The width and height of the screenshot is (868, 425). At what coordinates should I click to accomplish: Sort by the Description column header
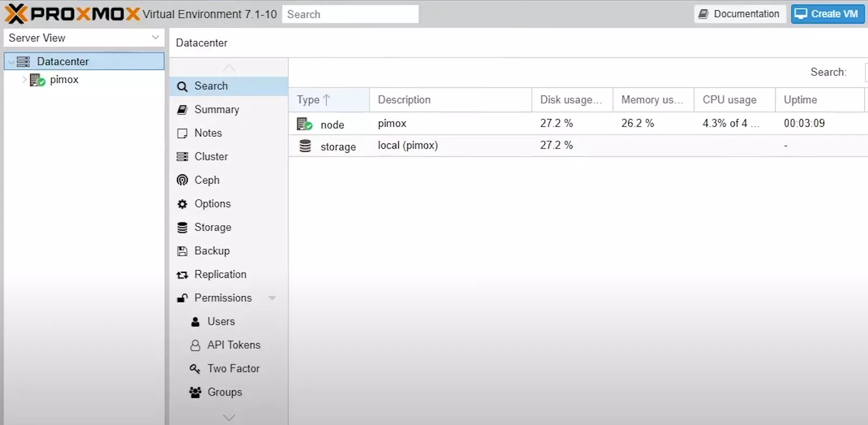click(x=451, y=100)
